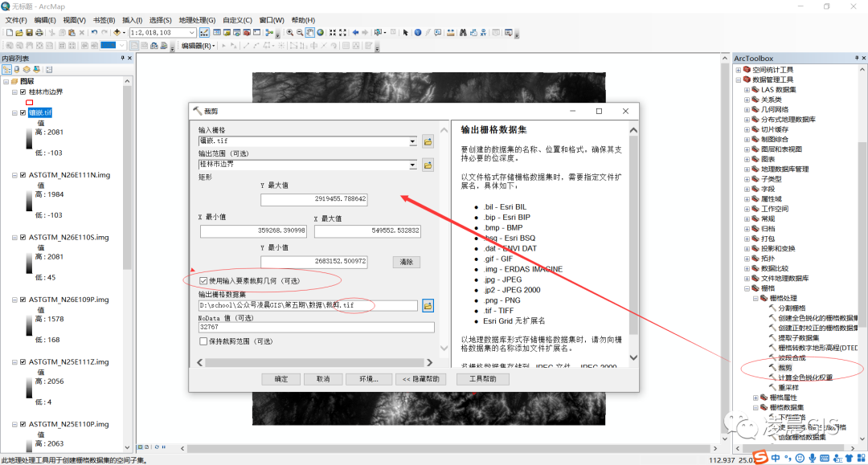The width and height of the screenshot is (868, 465).
Task: Open the 编辑器(R) dropdown menu
Action: click(199, 46)
